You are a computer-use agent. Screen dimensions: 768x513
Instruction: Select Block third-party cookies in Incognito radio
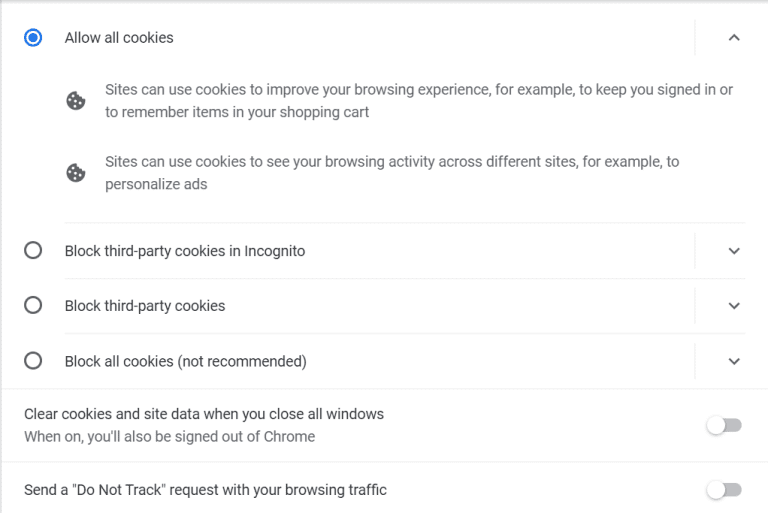click(33, 251)
